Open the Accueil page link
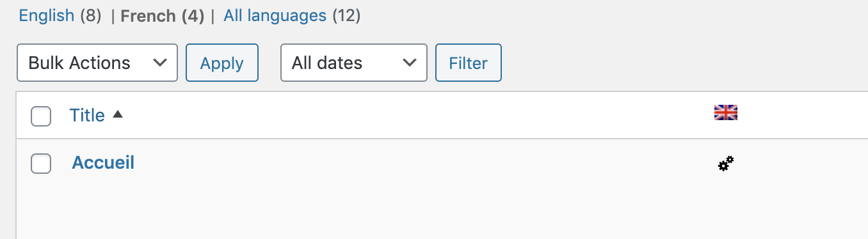The width and height of the screenshot is (868, 239). click(x=103, y=162)
